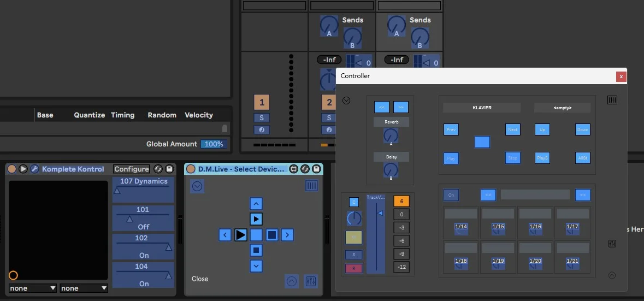This screenshot has width=644, height=301.
Task: Click Configure button on Komplete Kontrol
Action: tap(132, 169)
